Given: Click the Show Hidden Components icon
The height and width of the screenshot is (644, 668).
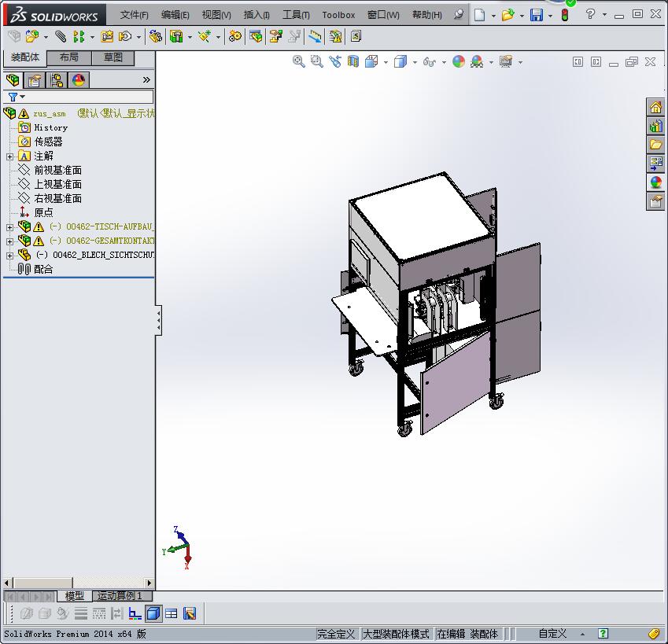Looking at the screenshot, I should (156, 37).
